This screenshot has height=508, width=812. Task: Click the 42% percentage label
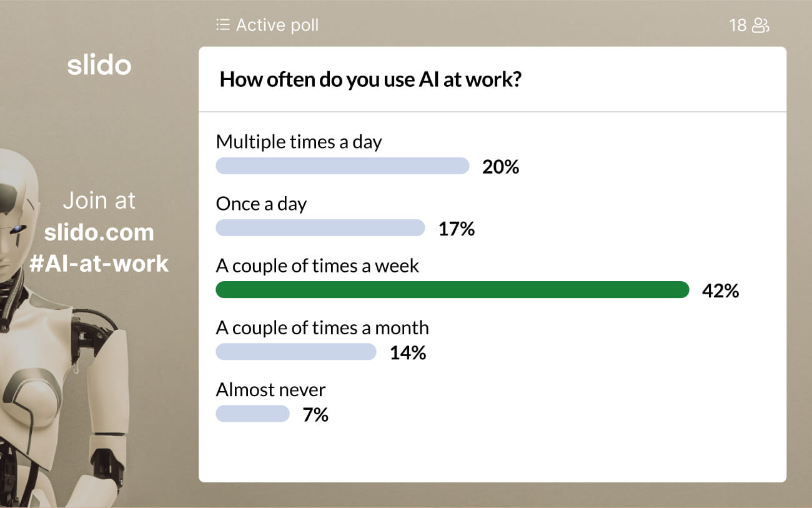click(720, 291)
